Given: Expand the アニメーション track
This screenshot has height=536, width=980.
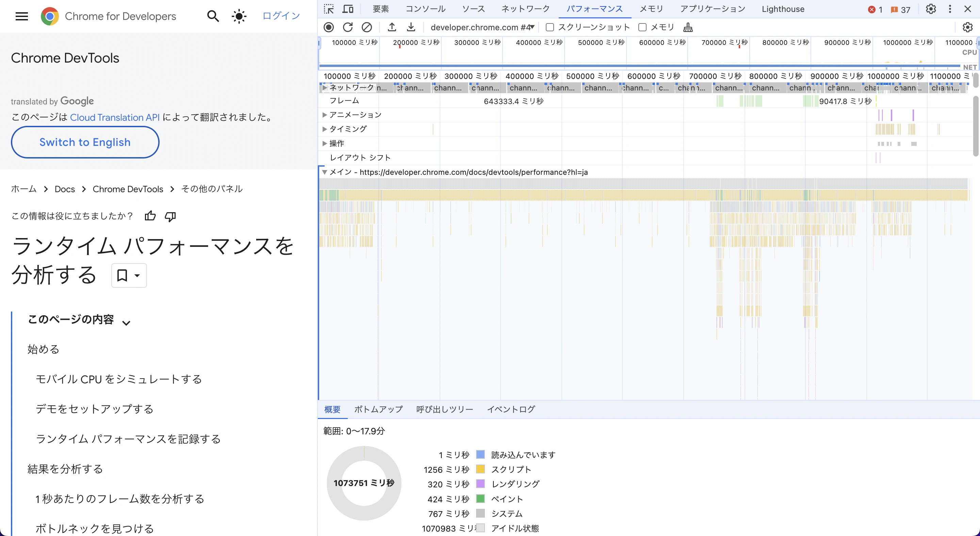Looking at the screenshot, I should (325, 115).
